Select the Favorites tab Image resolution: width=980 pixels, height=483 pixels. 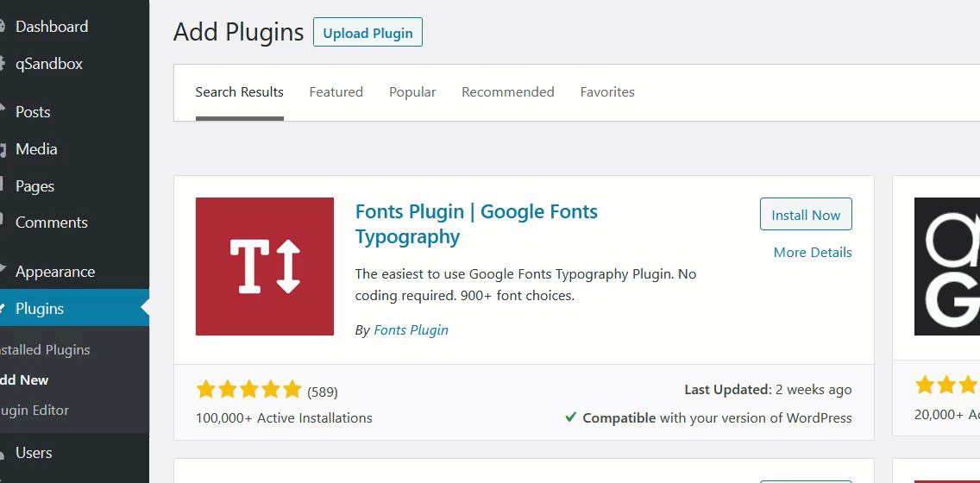click(606, 92)
